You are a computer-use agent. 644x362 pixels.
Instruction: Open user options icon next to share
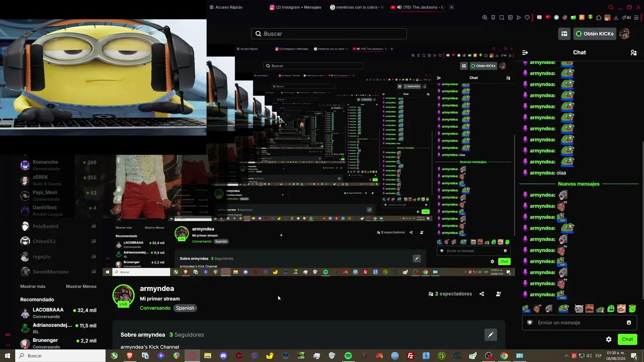coord(498,294)
